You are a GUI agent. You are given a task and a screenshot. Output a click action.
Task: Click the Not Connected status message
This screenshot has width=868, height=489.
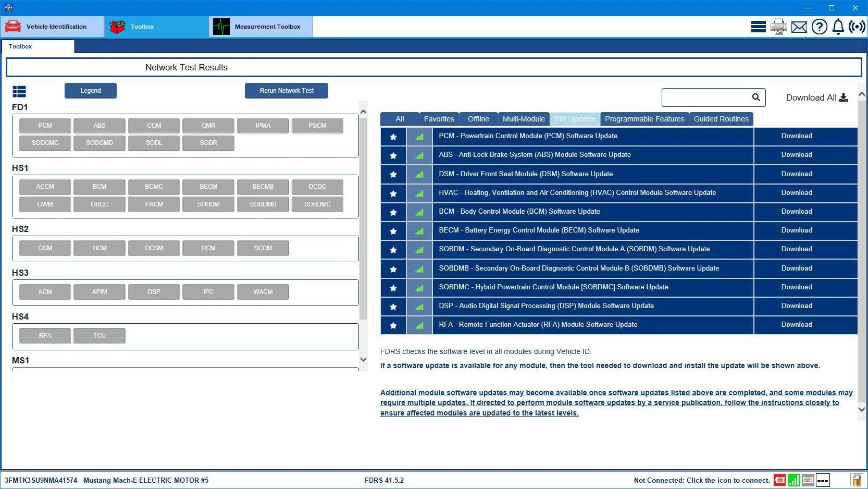702,480
